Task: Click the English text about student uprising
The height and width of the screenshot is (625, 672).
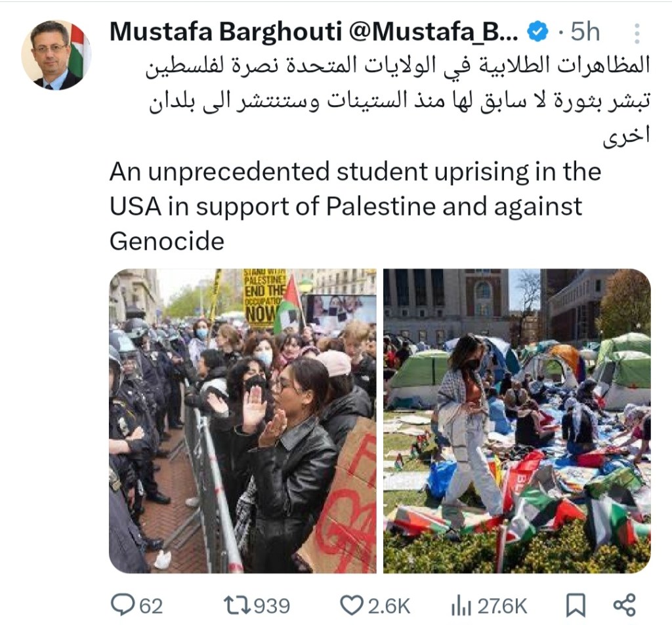Action: click(355, 205)
